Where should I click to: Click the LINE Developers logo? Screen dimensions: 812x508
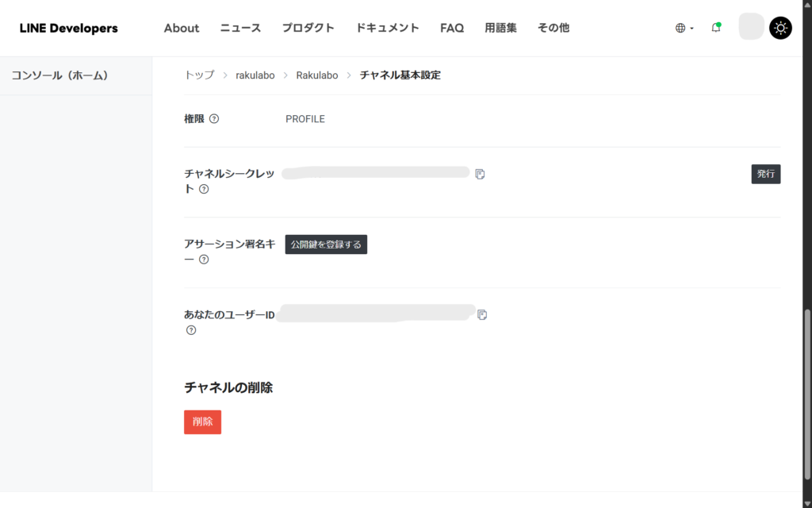point(68,28)
